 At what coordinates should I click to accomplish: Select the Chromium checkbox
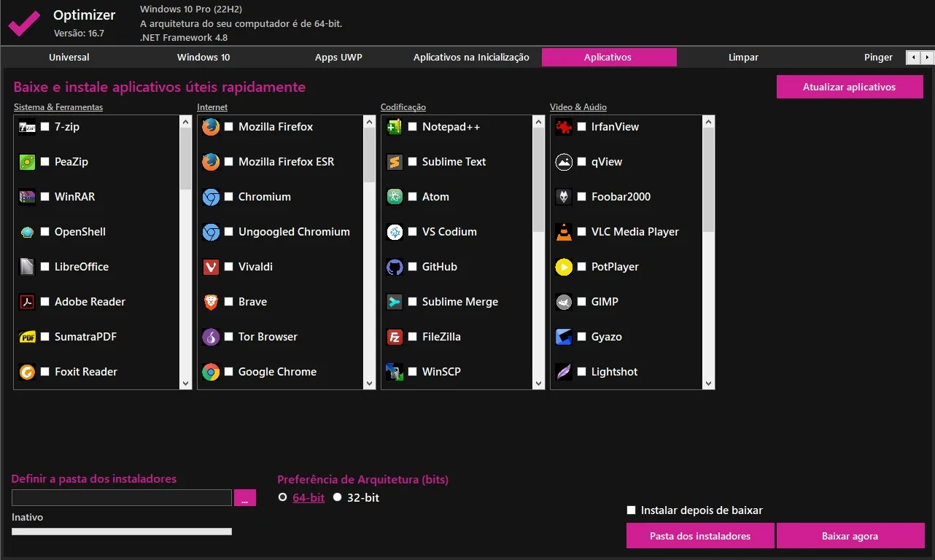coord(229,197)
